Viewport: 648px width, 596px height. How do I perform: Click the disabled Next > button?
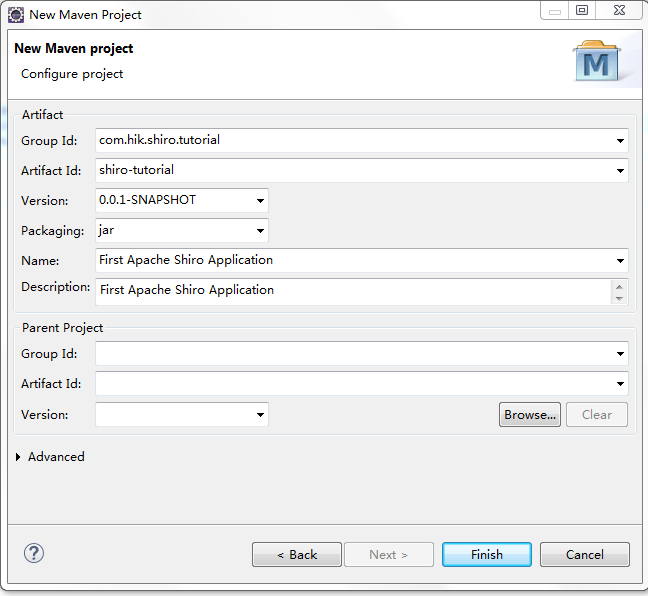coord(389,554)
